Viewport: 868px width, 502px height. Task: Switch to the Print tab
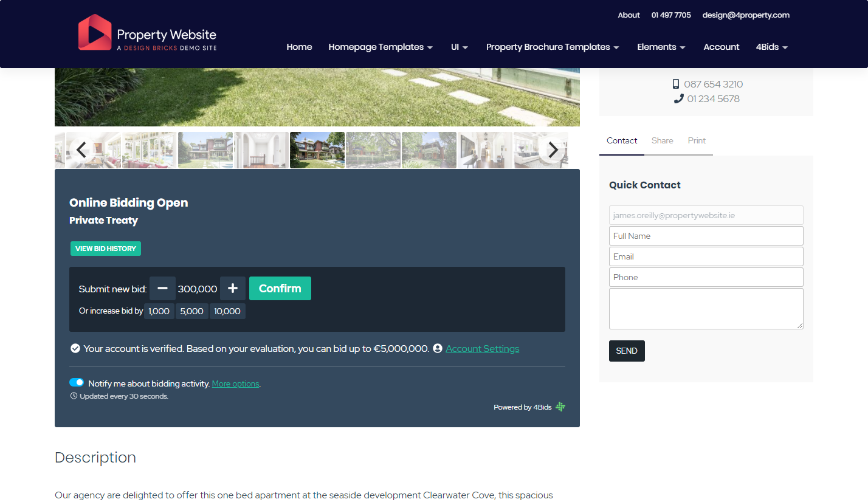[697, 140]
